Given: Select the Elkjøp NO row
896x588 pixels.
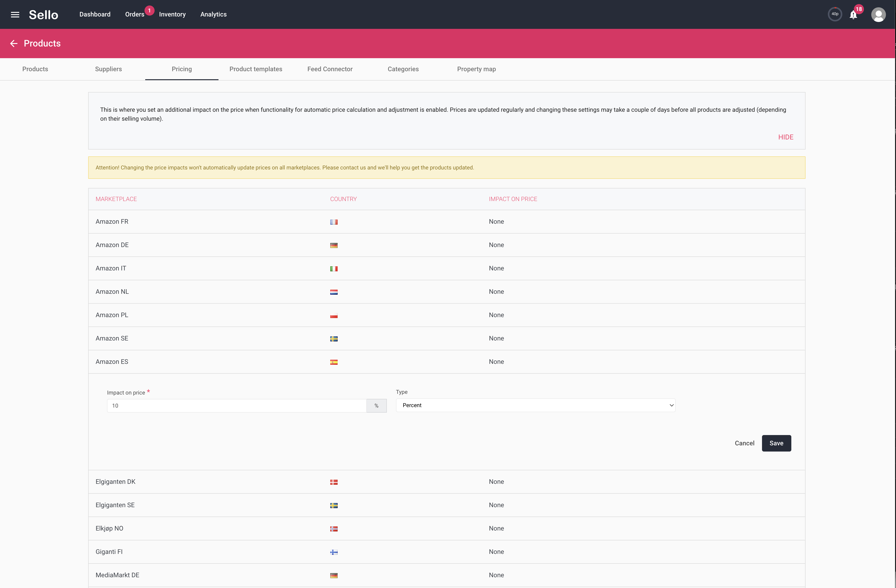Looking at the screenshot, I should tap(446, 528).
